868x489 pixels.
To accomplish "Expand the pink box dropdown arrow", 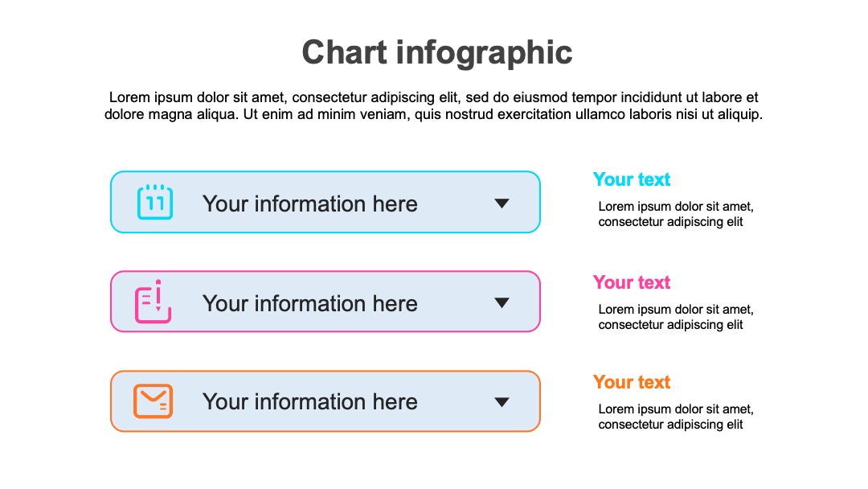I will 502,303.
